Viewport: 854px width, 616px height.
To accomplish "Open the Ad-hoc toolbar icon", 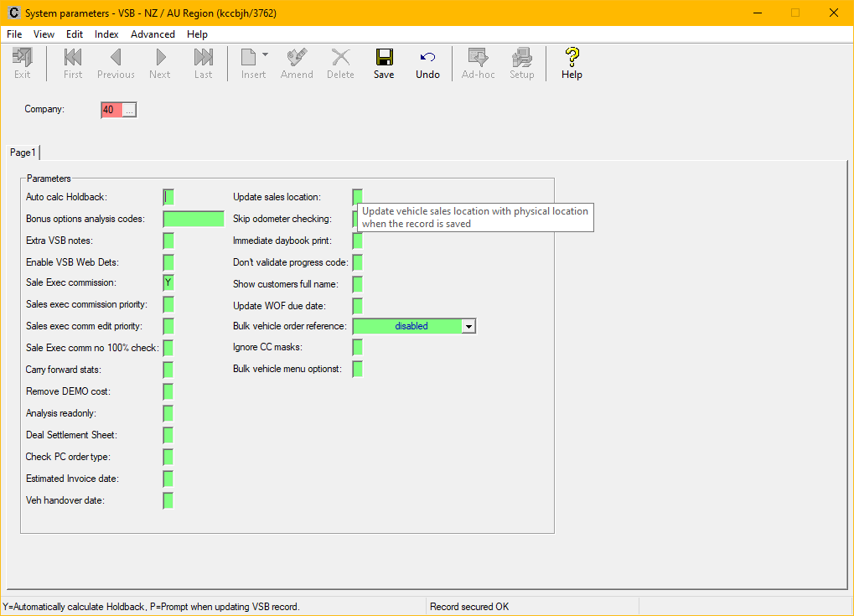I will (479, 64).
